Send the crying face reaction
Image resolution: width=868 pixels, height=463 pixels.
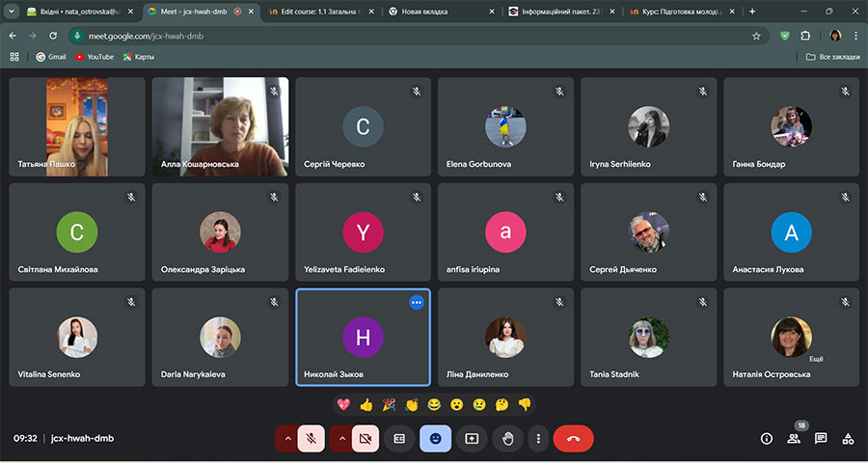[478, 405]
